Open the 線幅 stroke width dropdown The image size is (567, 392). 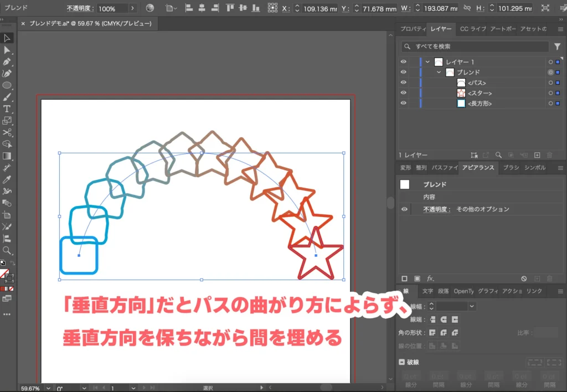(472, 306)
